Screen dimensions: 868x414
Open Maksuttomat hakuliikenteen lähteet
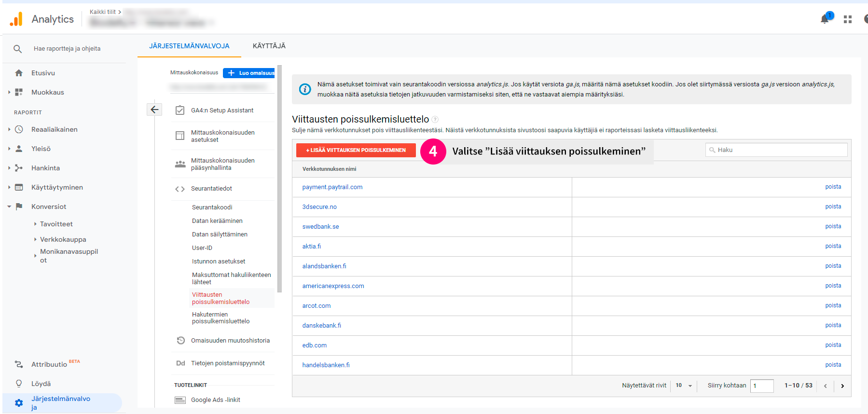[232, 278]
